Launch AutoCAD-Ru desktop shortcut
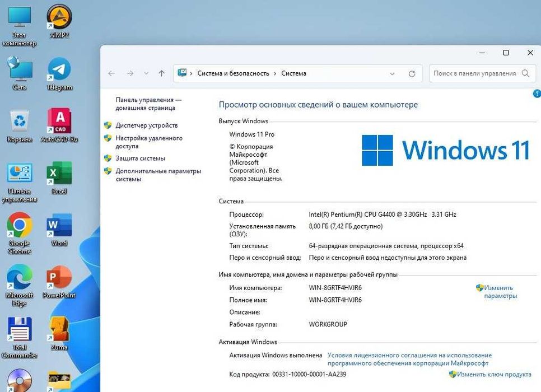This screenshot has width=541, height=392. pyautogui.click(x=59, y=125)
